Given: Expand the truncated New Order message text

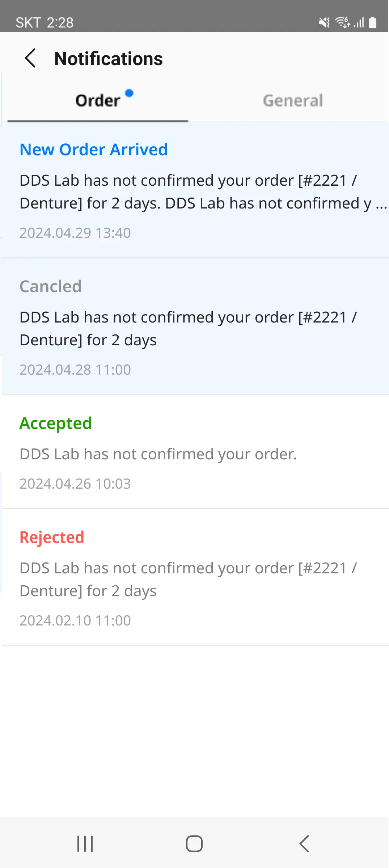Looking at the screenshot, I should click(203, 192).
